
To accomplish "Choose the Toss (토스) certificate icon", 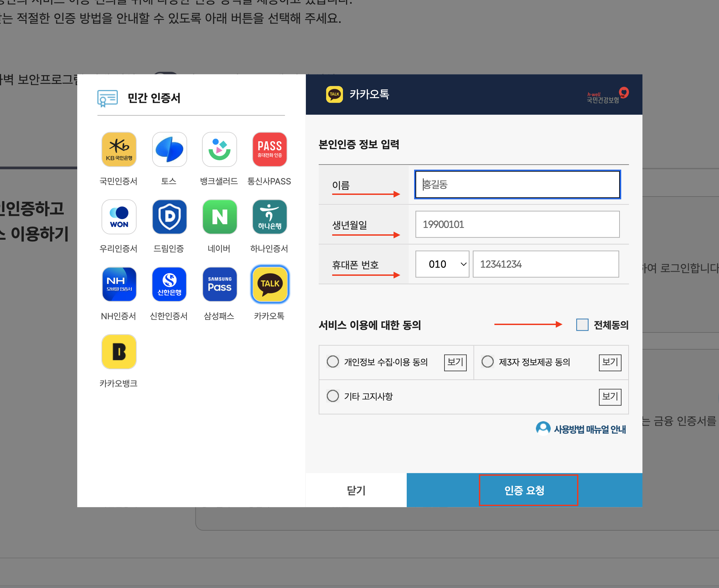I will coord(169,149).
